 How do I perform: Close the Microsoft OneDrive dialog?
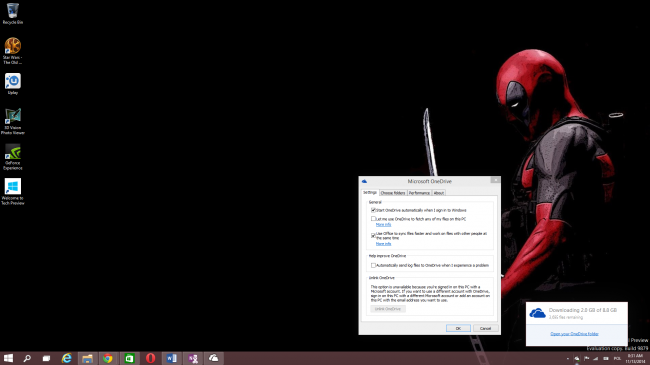495,180
